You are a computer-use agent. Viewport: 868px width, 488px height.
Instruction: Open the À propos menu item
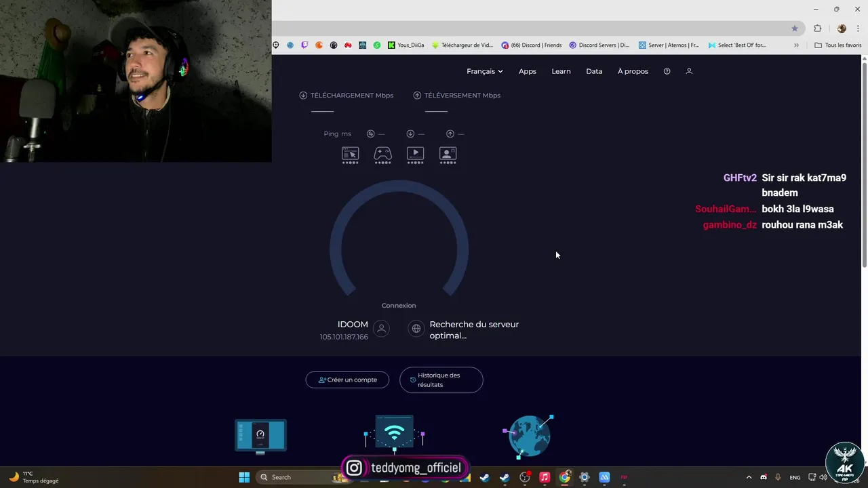coord(633,71)
